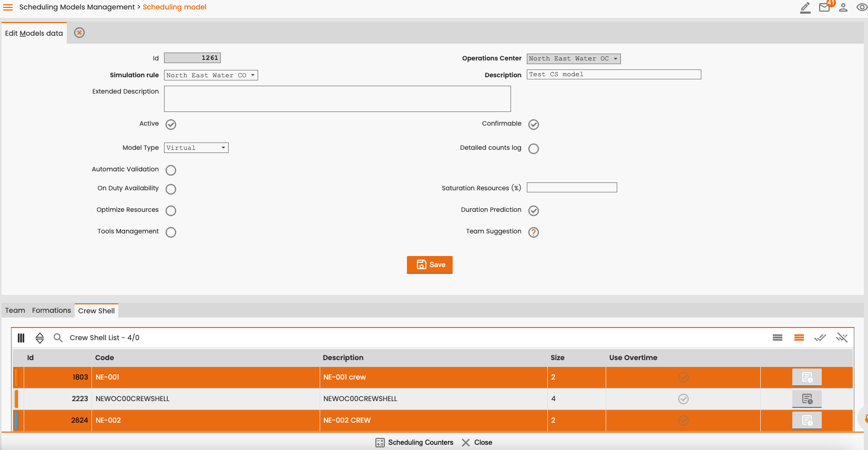Open the column chooser in Crew Shell List
Image resolution: width=868 pixels, height=450 pixels.
tap(21, 338)
